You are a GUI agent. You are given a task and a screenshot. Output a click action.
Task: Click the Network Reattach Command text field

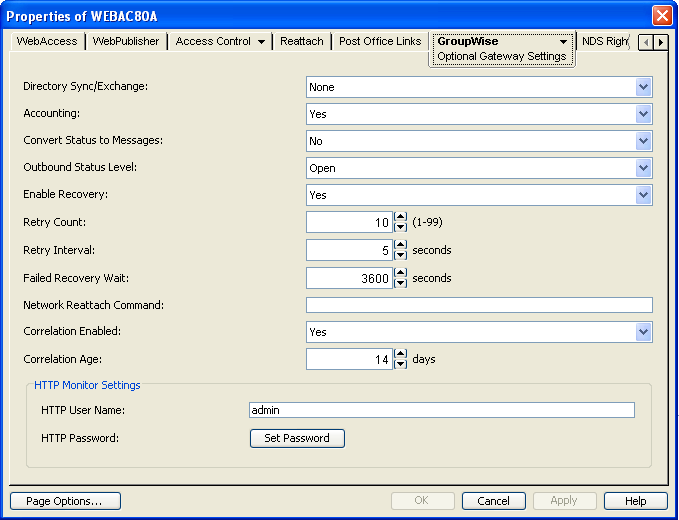[x=479, y=305]
